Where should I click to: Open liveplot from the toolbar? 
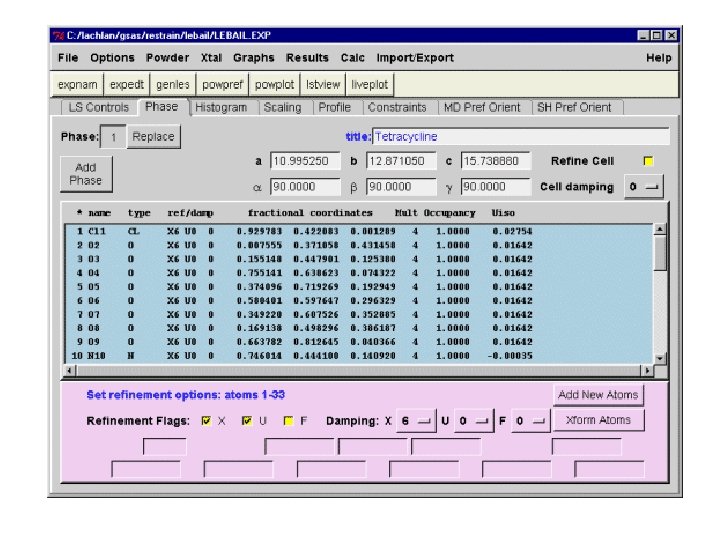point(370,85)
